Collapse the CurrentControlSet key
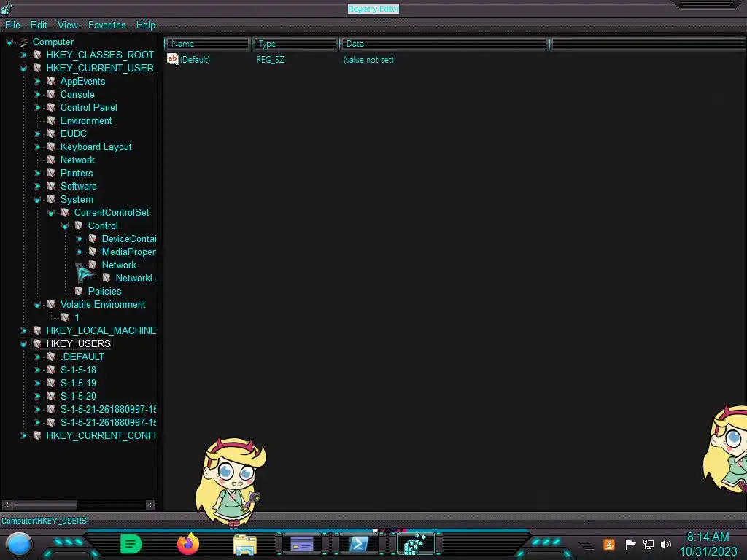Image resolution: width=747 pixels, height=560 pixels. [x=51, y=213]
